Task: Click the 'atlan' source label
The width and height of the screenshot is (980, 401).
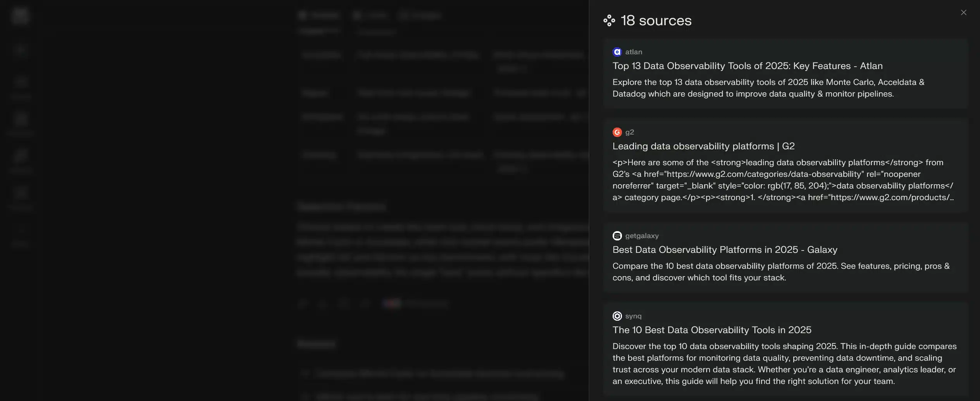Action: tap(633, 52)
